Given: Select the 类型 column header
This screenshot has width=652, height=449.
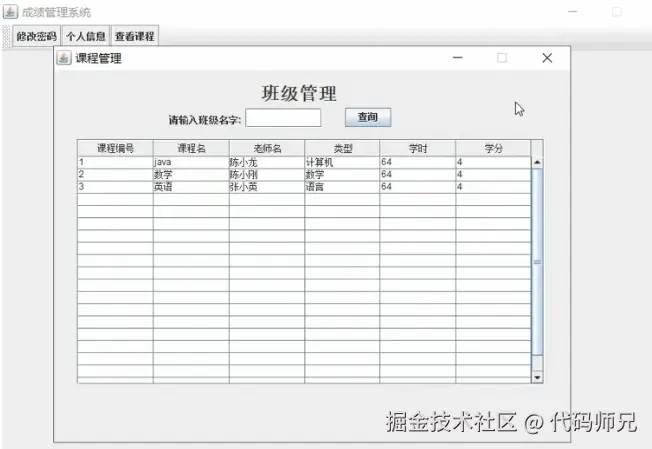Looking at the screenshot, I should pos(342,148).
